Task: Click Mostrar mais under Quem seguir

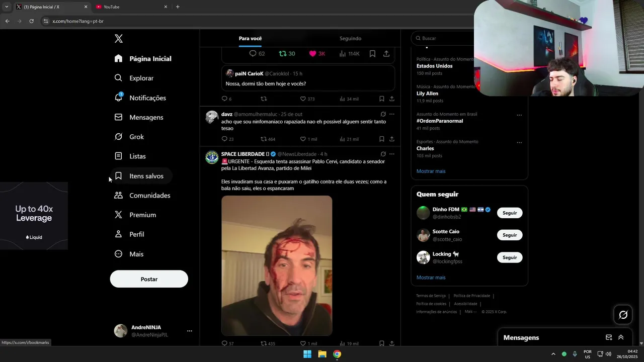Action: [431, 278]
